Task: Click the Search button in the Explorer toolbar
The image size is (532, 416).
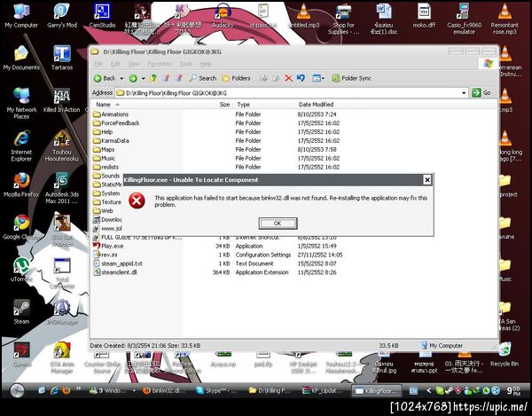Action: click(203, 78)
